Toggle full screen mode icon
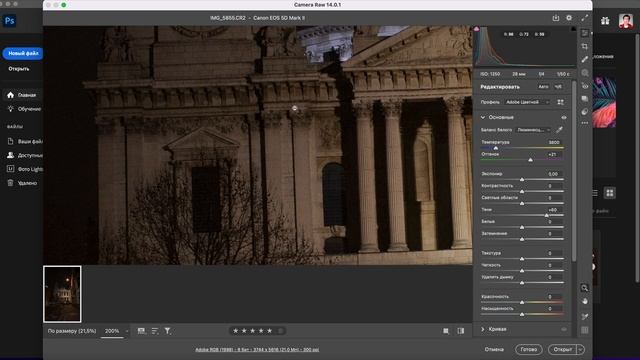This screenshot has height=360, width=640. pyautogui.click(x=584, y=18)
